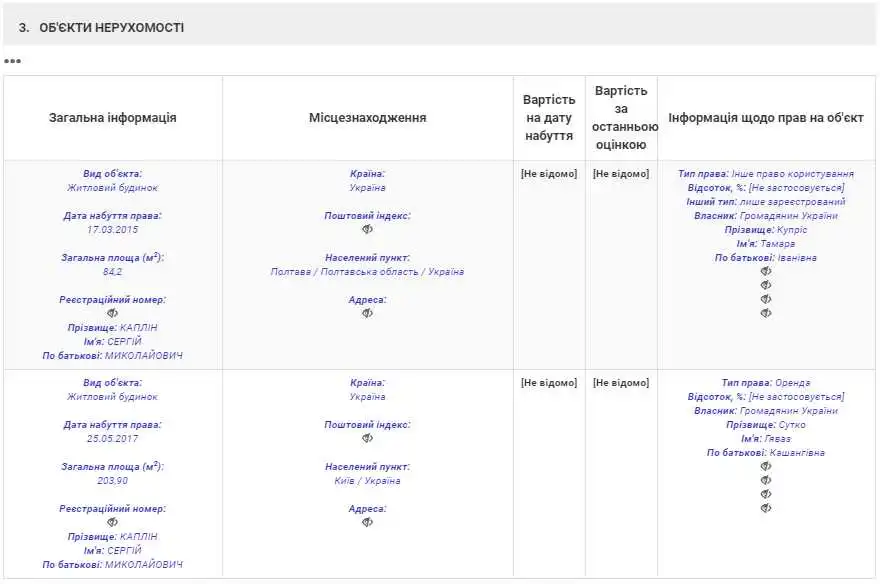880x584 pixels.
Task: Click first hidden icon below Кашангівна
Action: coord(766,466)
